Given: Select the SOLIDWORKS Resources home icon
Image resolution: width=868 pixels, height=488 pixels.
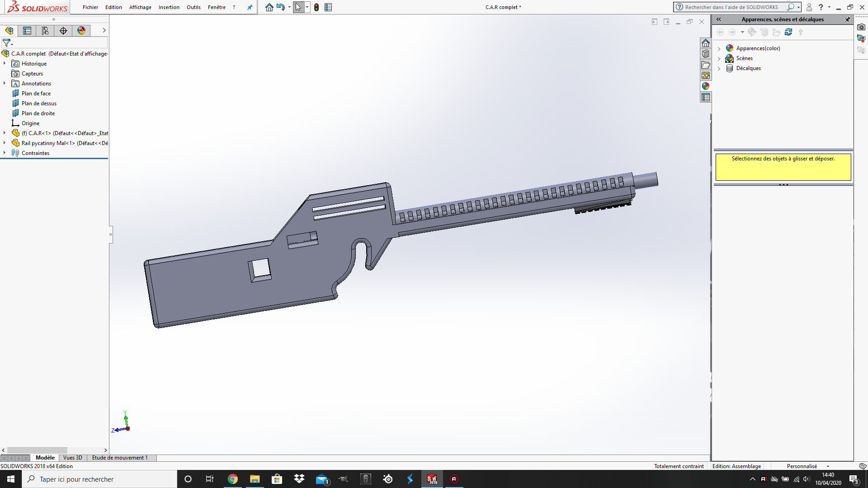Looking at the screenshot, I should pos(706,43).
